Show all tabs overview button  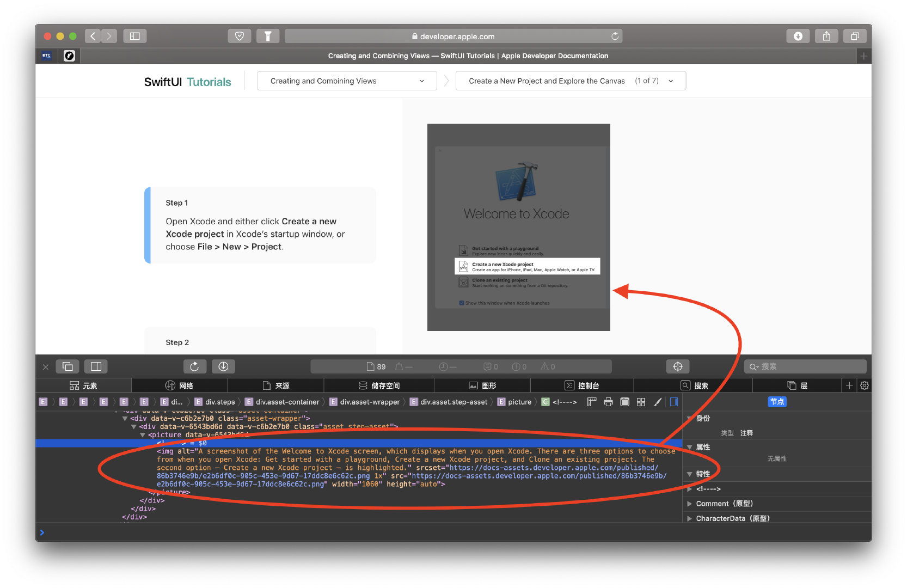855,36
